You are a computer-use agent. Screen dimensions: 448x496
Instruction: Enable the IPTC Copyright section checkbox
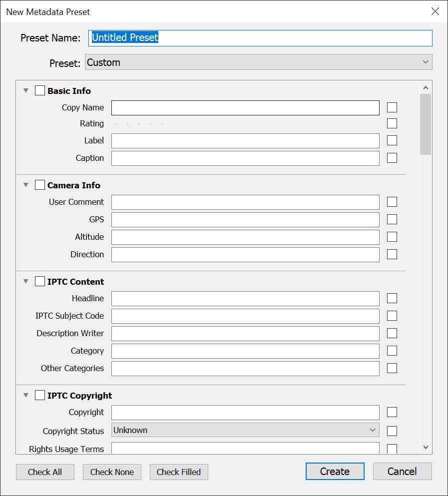pos(39,395)
